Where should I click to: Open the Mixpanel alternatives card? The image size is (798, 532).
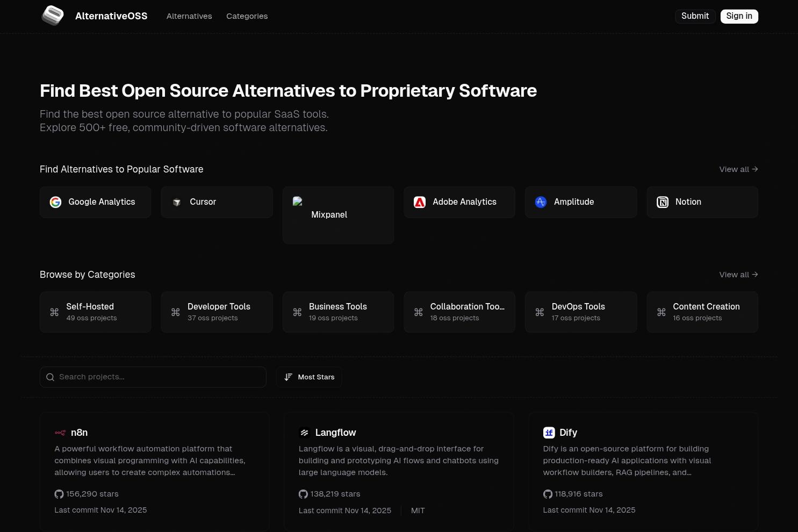click(x=338, y=215)
